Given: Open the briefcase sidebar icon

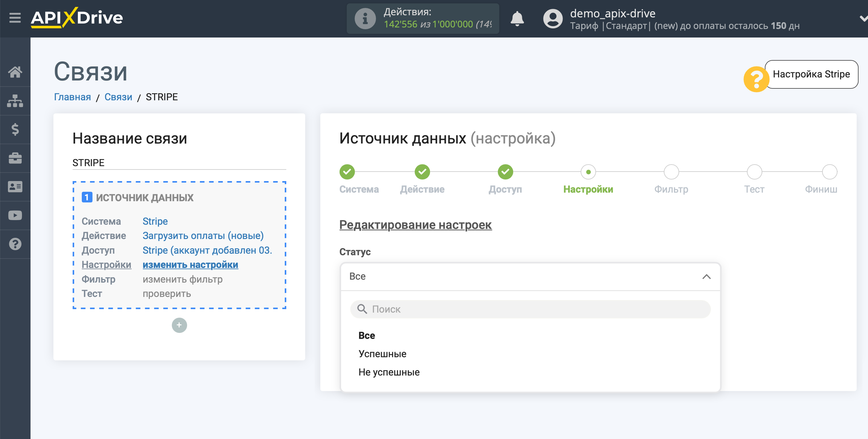Looking at the screenshot, I should click(x=15, y=158).
